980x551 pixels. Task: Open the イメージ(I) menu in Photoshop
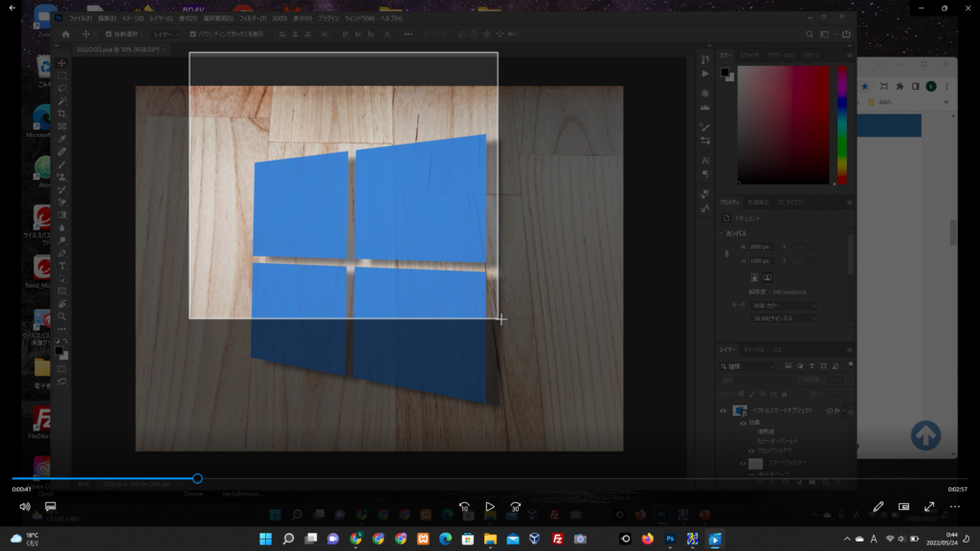132,18
